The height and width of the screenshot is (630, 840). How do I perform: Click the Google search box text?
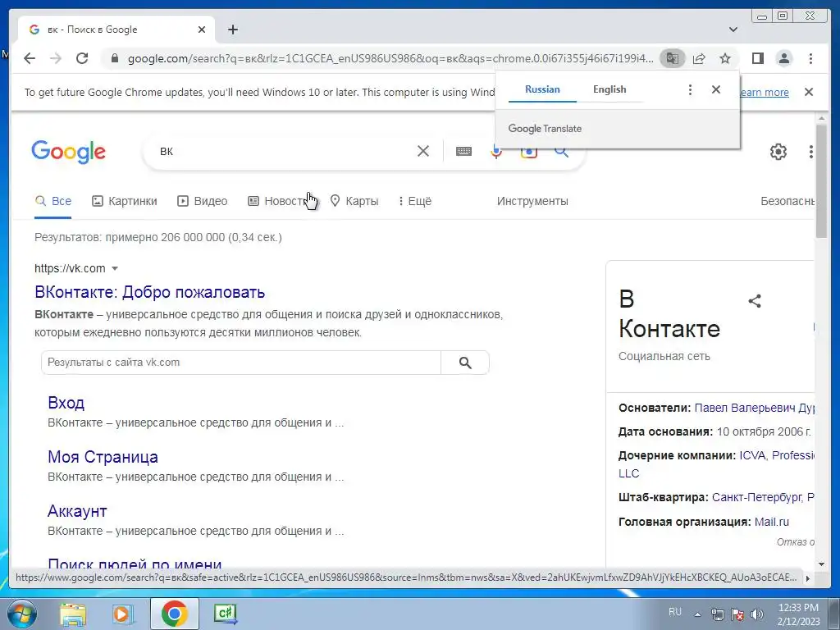click(166, 152)
